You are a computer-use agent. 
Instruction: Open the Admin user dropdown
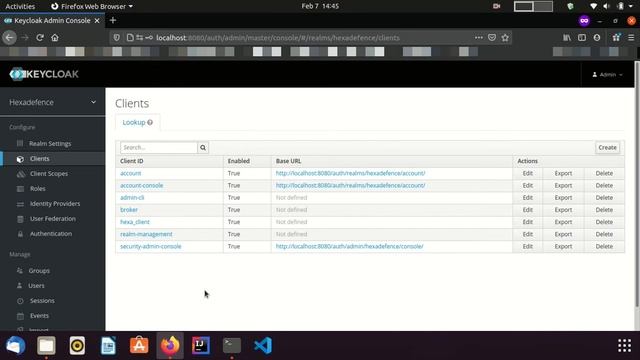(607, 74)
